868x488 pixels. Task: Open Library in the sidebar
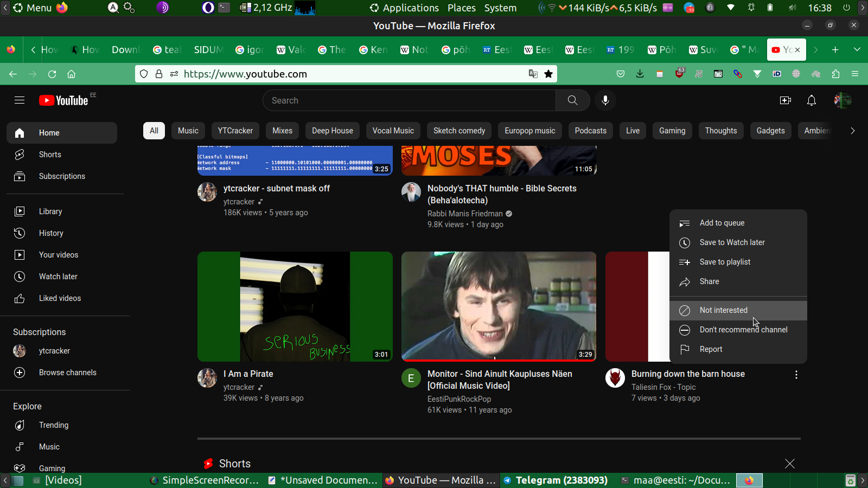pos(62,211)
